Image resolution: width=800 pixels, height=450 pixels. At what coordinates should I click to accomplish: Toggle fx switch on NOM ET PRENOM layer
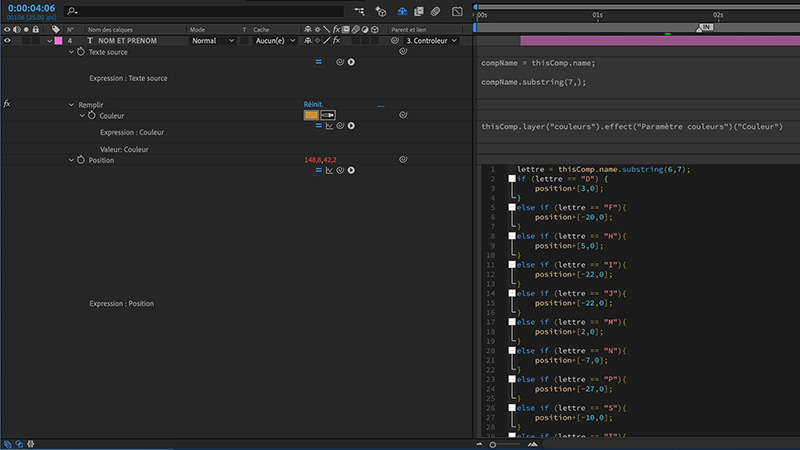click(336, 41)
